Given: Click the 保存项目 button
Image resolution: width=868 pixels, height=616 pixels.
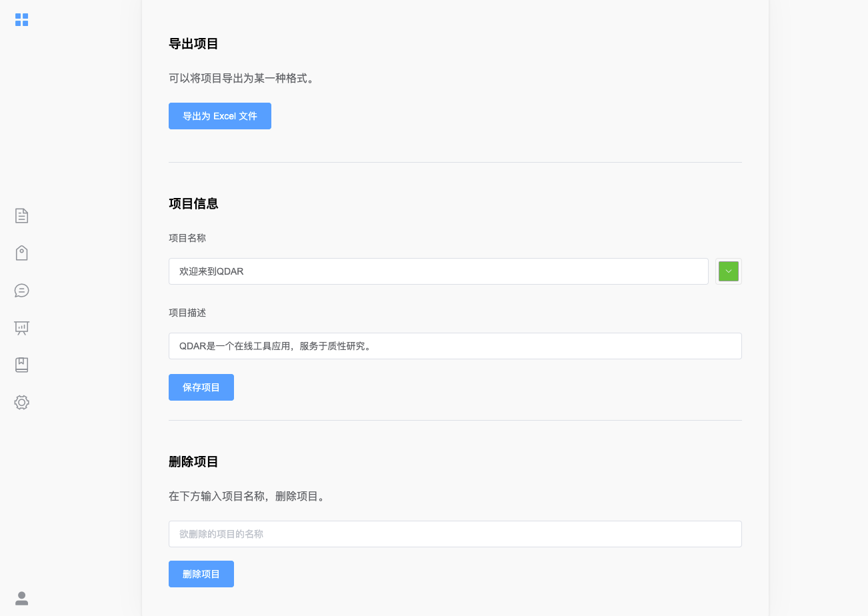Looking at the screenshot, I should click(201, 387).
